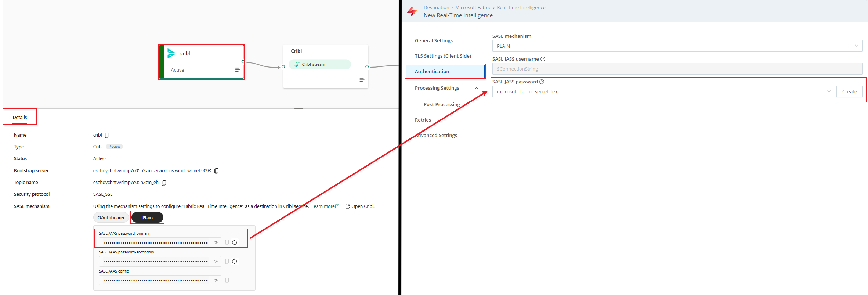The height and width of the screenshot is (295, 868).
Task: Open help for SASL JASS password
Action: 542,82
